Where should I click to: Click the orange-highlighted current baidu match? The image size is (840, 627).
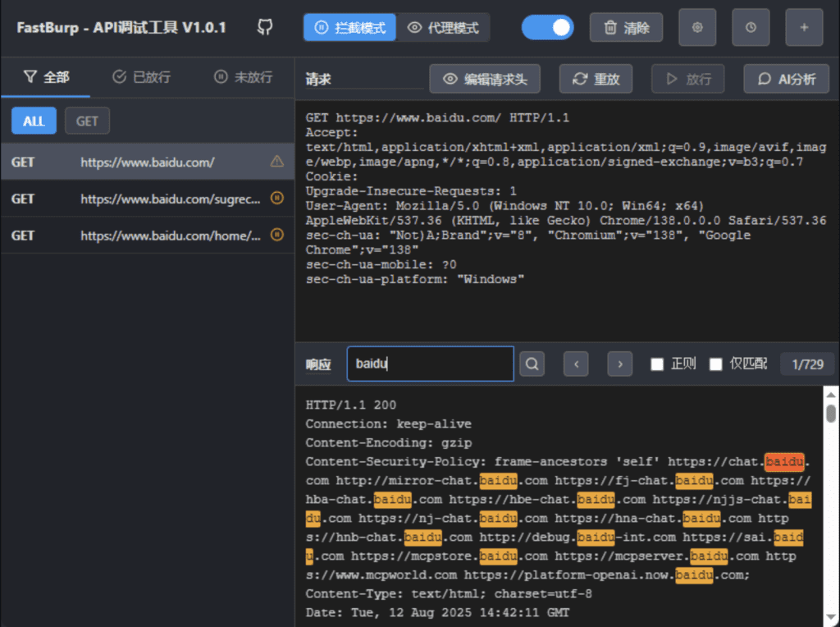(784, 461)
